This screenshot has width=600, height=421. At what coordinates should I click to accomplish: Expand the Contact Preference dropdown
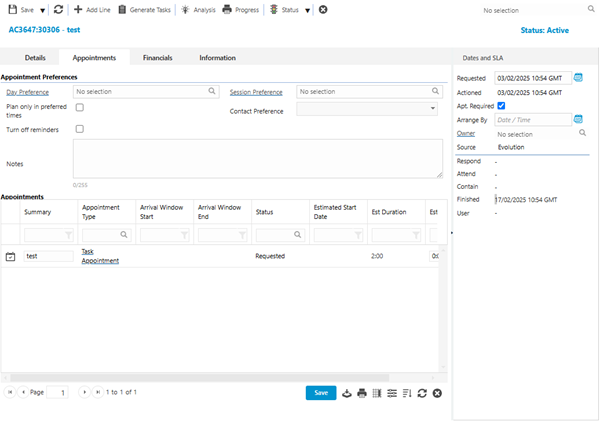pos(433,108)
